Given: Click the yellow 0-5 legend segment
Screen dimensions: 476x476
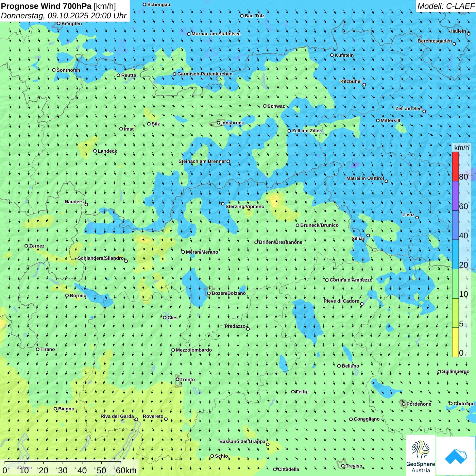Looking at the screenshot, I should 455,342.
